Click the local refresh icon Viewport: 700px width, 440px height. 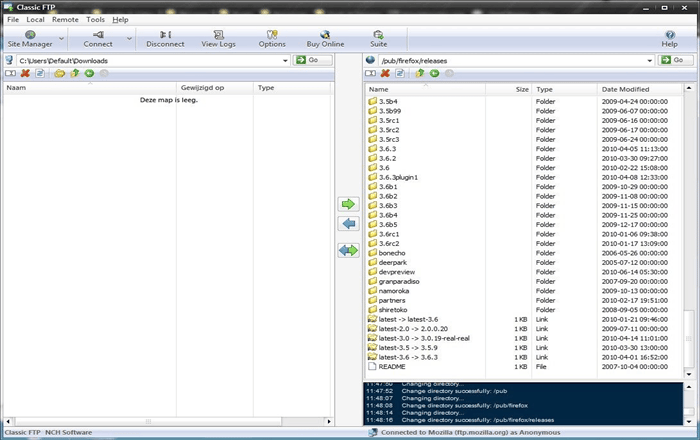(40, 73)
